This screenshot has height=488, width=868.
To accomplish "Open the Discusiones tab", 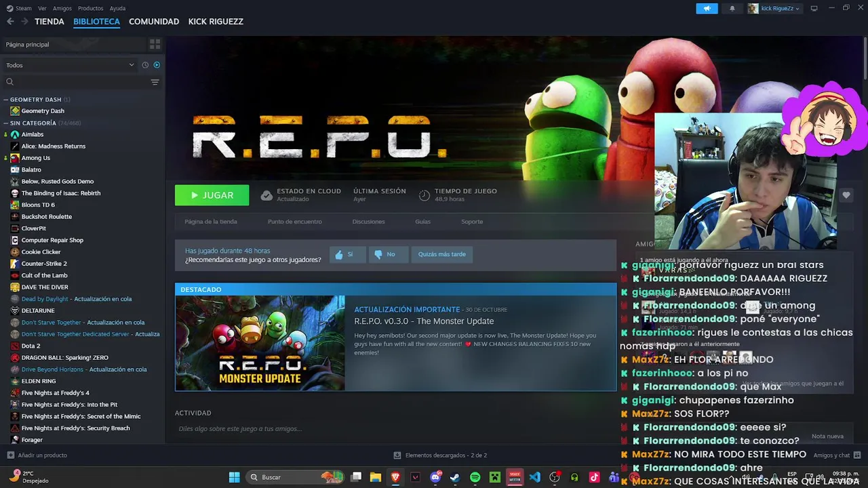I will [368, 222].
